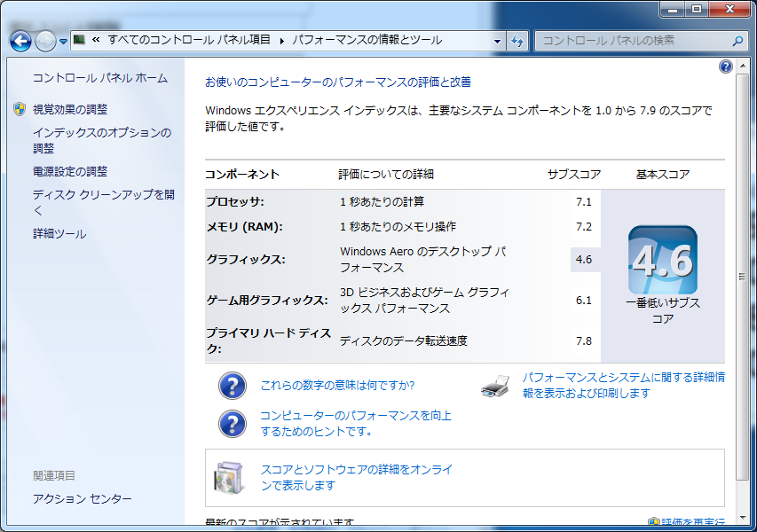Click the メモリ (RAM): row label
Screen dimensions: 757x532
click(245, 227)
